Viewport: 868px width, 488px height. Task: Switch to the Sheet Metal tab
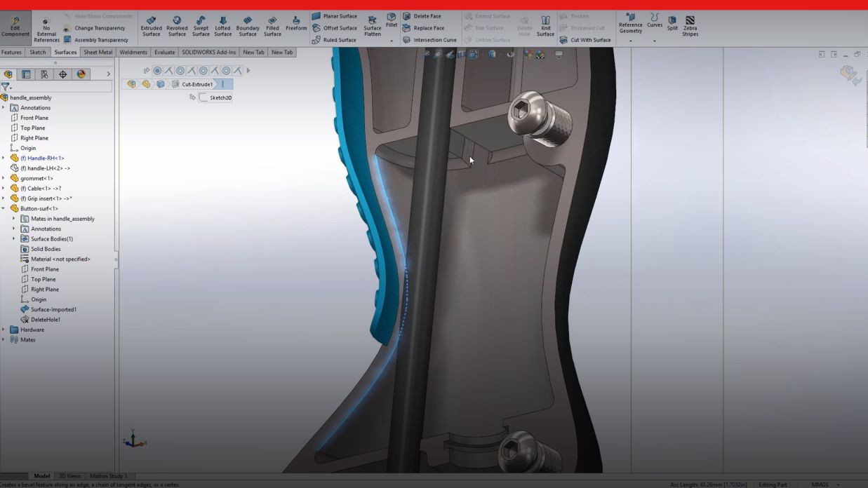[98, 53]
